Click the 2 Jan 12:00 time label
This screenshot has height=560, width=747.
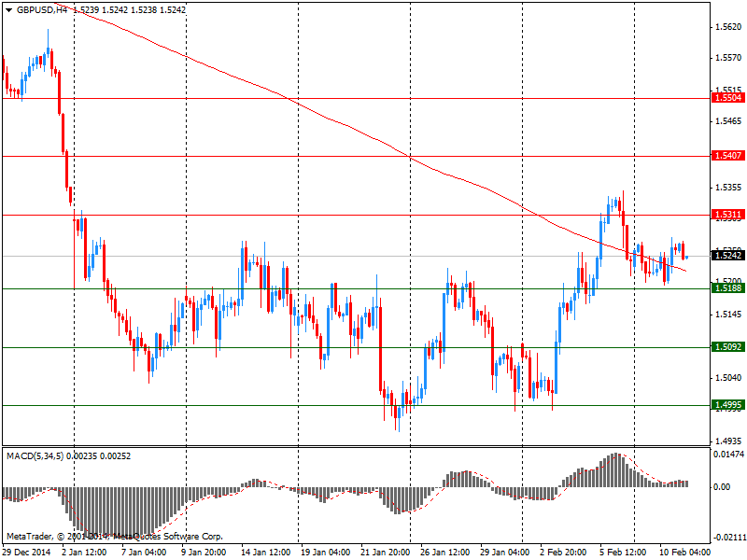(84, 552)
